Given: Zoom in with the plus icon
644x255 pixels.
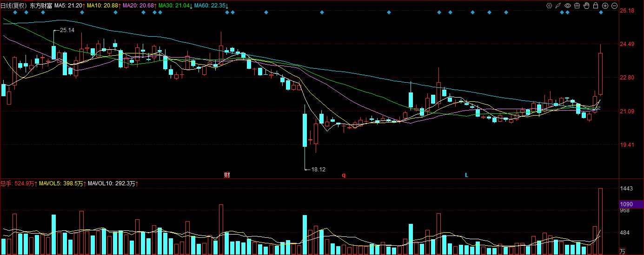Looking at the screenshot, I should pos(605,6).
